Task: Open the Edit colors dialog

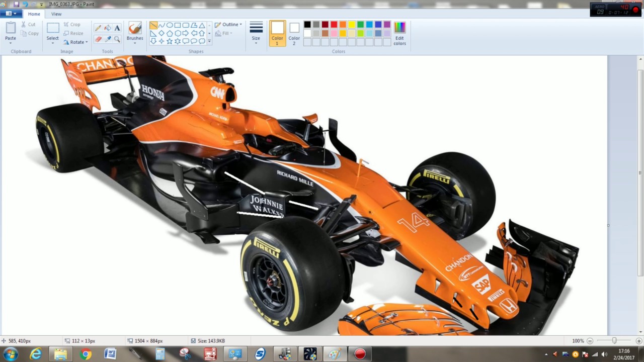Action: coord(399,34)
